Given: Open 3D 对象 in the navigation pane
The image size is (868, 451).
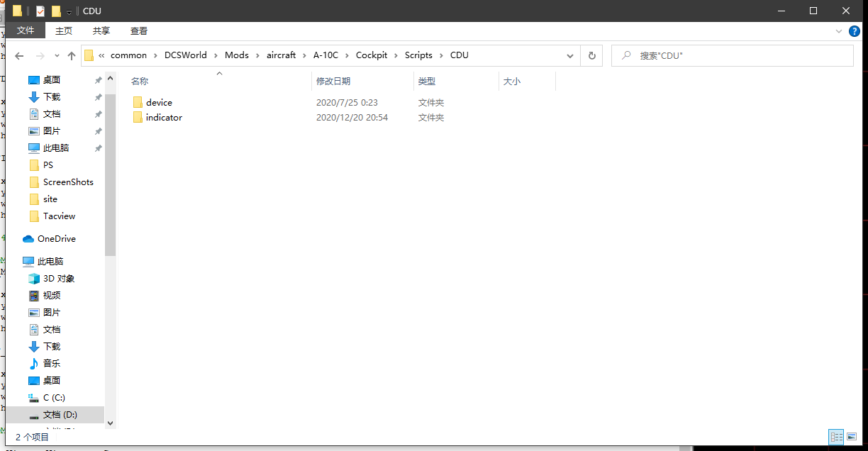Looking at the screenshot, I should (58, 279).
